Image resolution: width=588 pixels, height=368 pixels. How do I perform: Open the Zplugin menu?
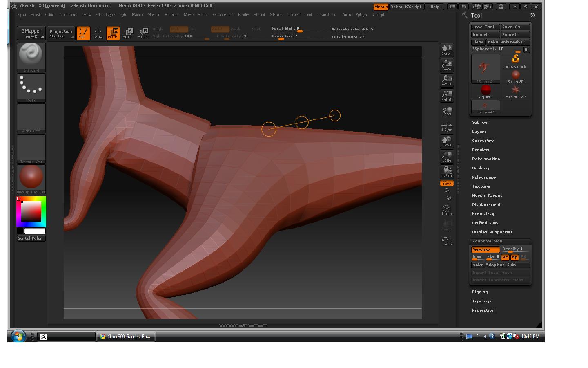(361, 15)
